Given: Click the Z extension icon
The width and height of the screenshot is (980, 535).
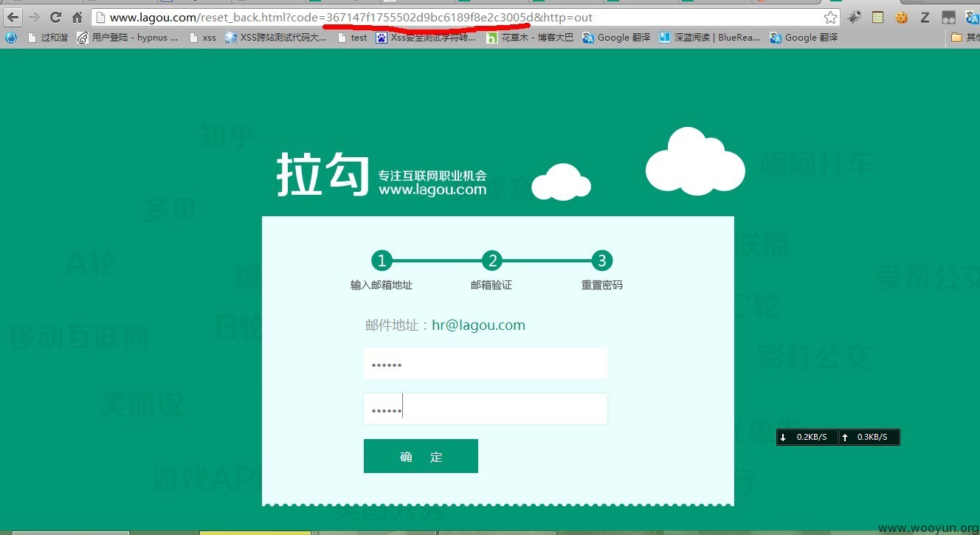Looking at the screenshot, I should click(925, 17).
